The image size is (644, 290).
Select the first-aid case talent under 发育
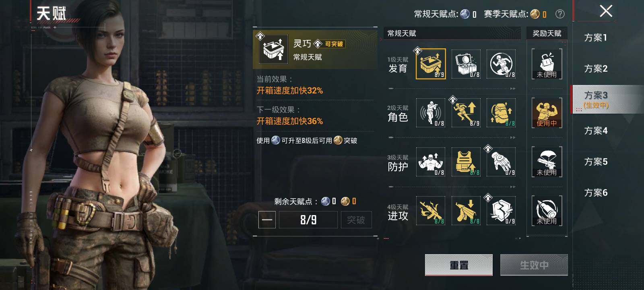tap(466, 64)
